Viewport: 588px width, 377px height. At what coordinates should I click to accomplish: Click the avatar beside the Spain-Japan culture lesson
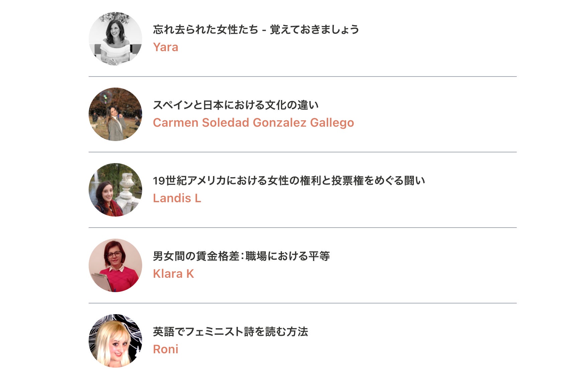point(115,114)
